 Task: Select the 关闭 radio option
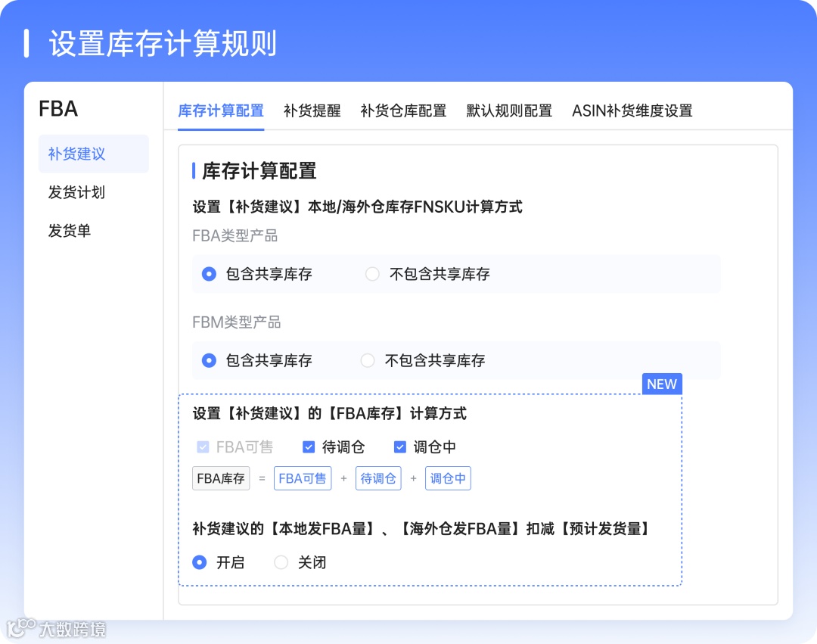[x=281, y=562]
